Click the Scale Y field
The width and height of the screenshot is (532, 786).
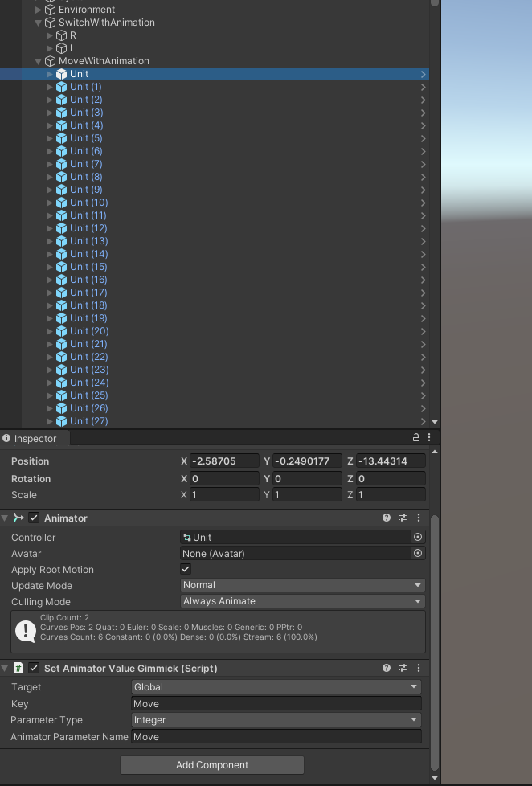click(307, 495)
